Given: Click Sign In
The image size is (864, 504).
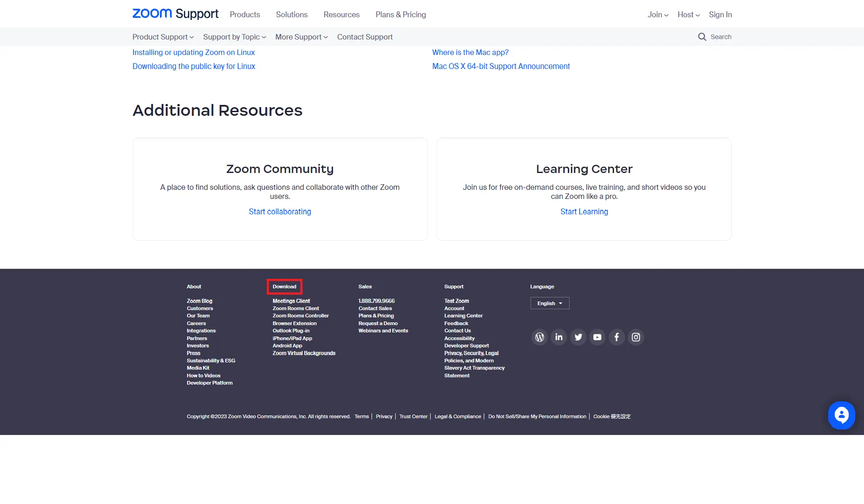Looking at the screenshot, I should 720,15.
